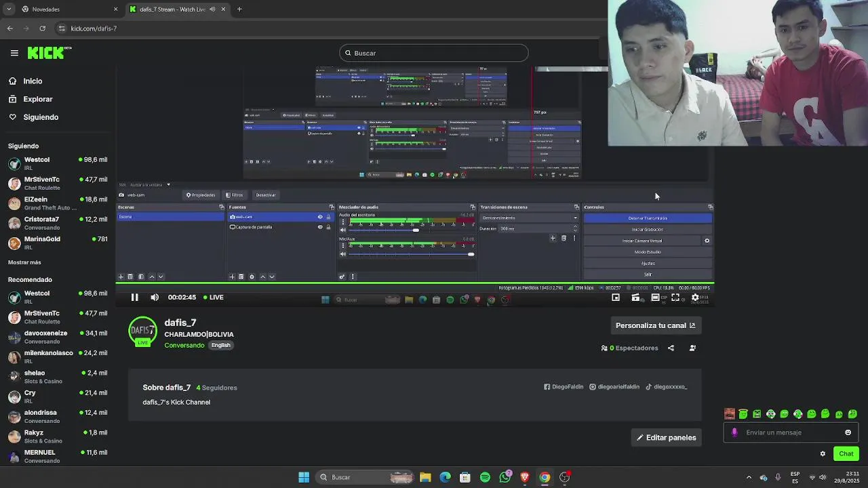Send message with Chat button
The image size is (868, 488).
click(846, 454)
